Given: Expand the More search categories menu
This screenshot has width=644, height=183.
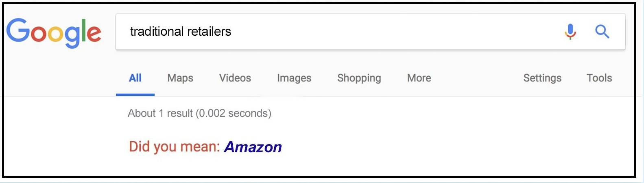Looking at the screenshot, I should click(x=419, y=78).
